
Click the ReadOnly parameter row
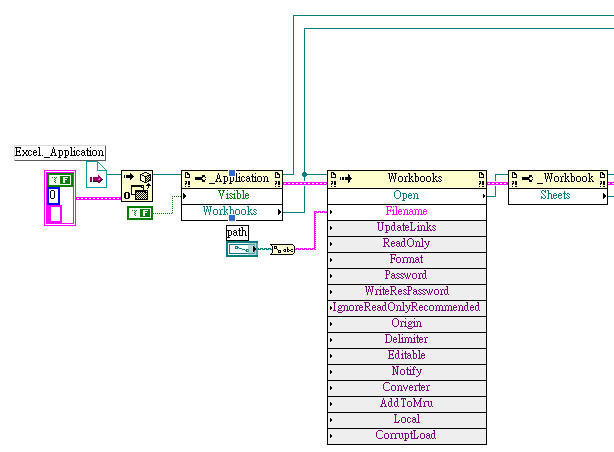click(x=407, y=244)
